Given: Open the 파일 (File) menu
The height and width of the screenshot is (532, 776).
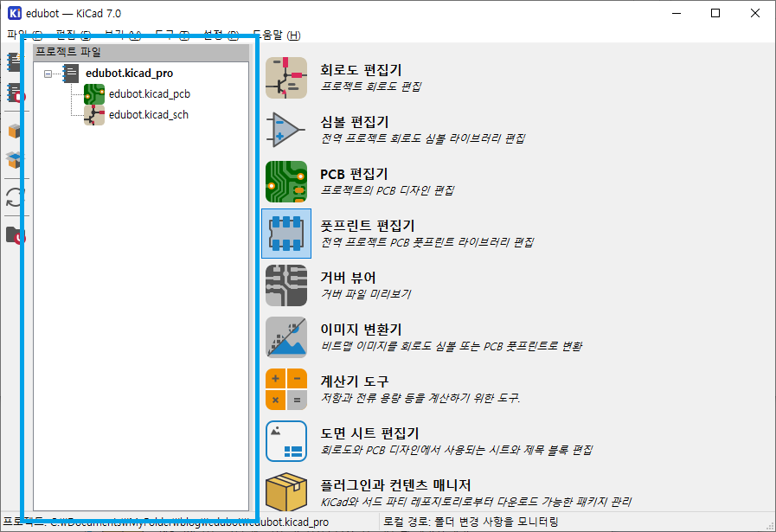Looking at the screenshot, I should pos(24,35).
